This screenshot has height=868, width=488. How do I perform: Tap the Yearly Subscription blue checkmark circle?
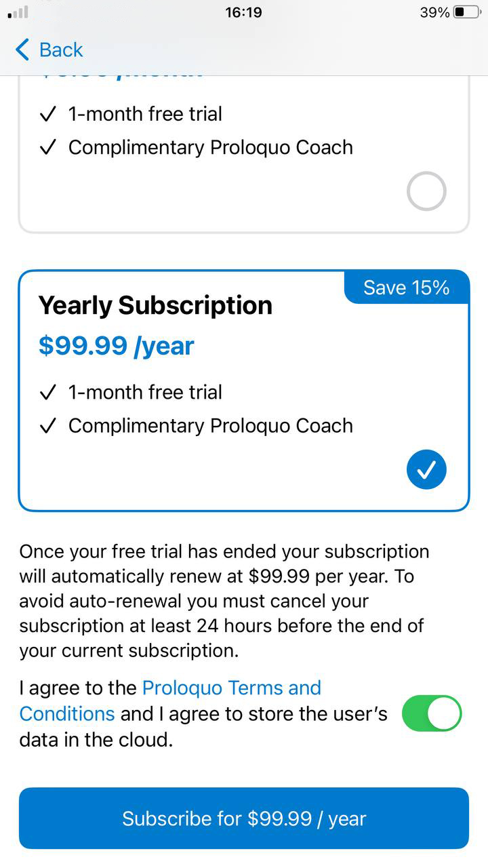click(426, 469)
